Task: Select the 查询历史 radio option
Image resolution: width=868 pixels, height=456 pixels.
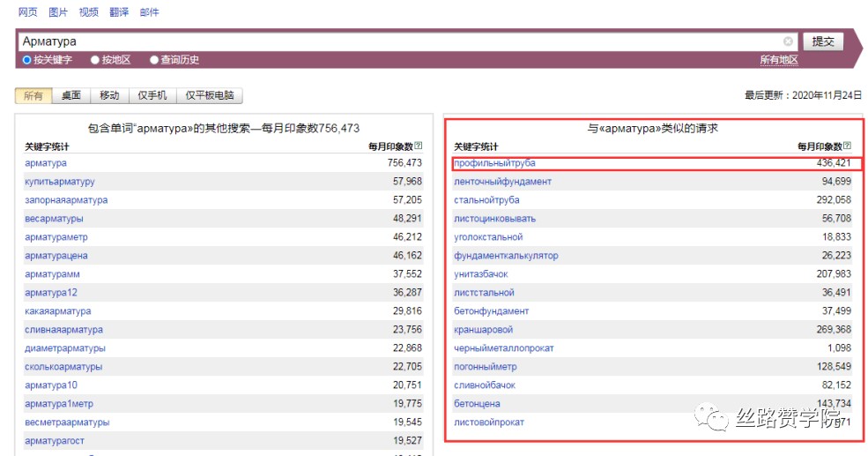Action: tap(154, 60)
